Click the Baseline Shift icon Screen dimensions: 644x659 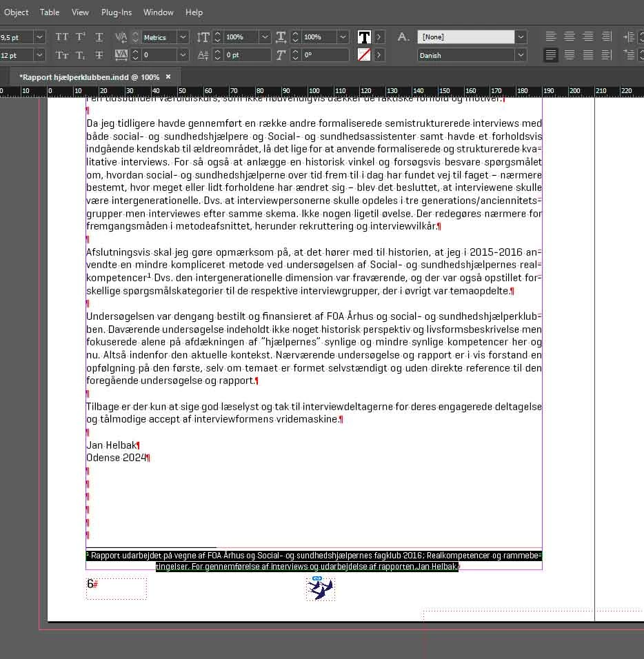203,55
